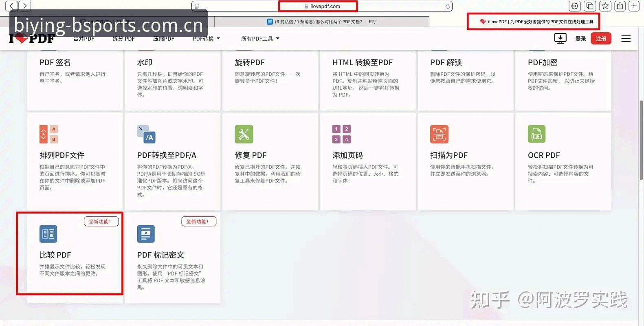Open the 旋转PDF tool title

click(x=250, y=62)
